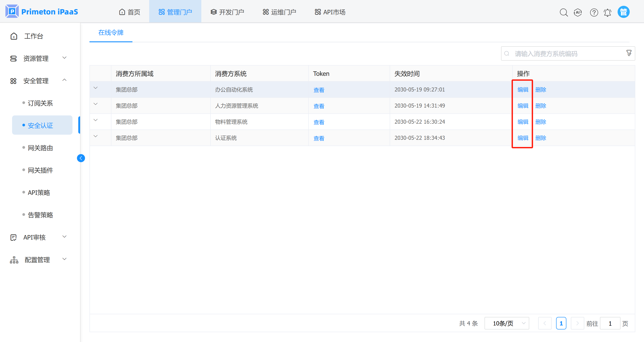The width and height of the screenshot is (644, 342).
Task: Click the user avatar icon
Action: tap(623, 12)
